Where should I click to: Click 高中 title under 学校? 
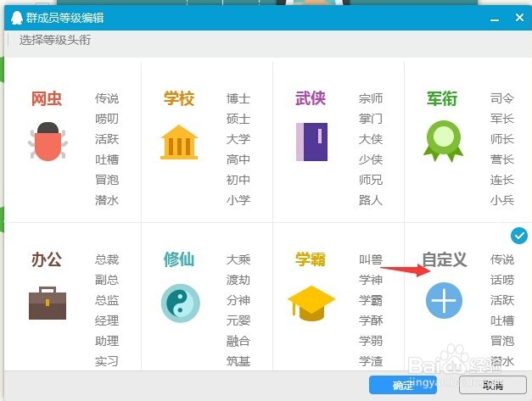click(x=238, y=159)
